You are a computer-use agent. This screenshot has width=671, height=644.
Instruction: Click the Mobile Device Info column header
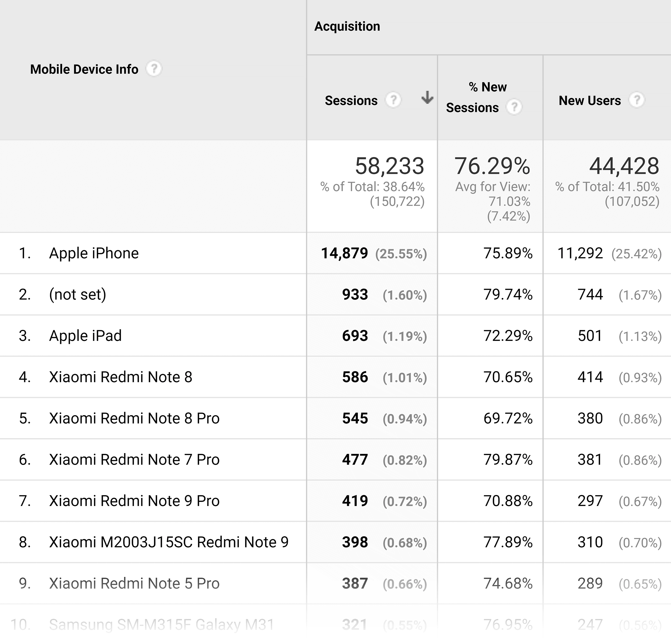tap(84, 70)
